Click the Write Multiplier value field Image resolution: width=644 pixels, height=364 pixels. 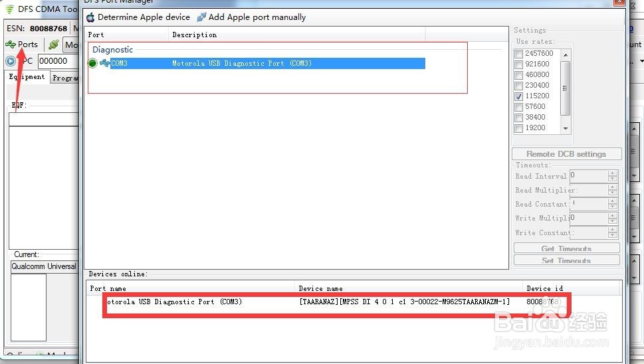[x=589, y=219]
